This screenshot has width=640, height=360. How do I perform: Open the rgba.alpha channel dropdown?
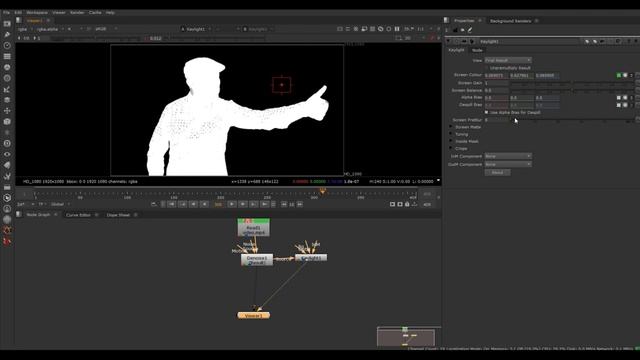pos(50,29)
